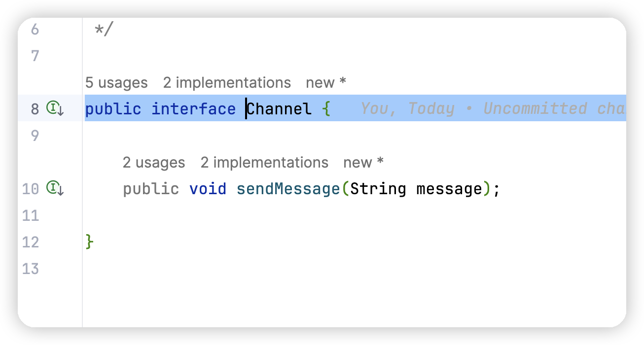644x345 pixels.
Task: Click the closing brace on line 12
Action: tap(89, 241)
